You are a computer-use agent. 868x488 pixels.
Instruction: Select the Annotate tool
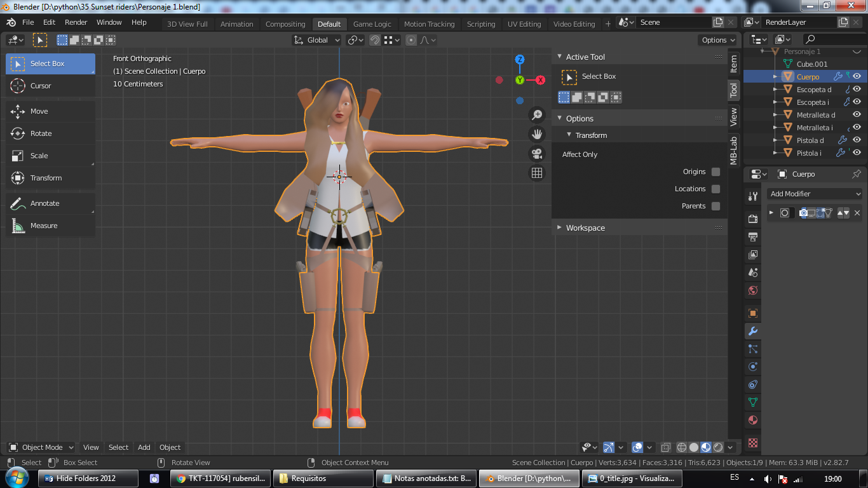pyautogui.click(x=51, y=203)
